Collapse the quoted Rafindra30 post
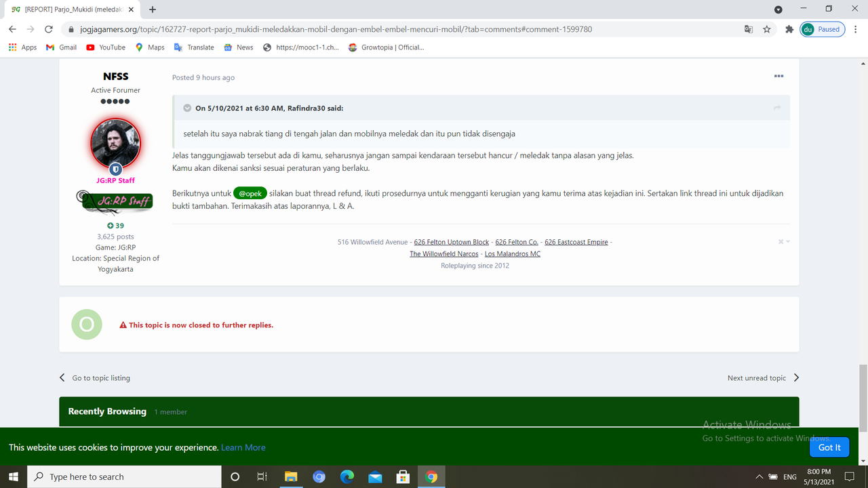 (x=187, y=108)
